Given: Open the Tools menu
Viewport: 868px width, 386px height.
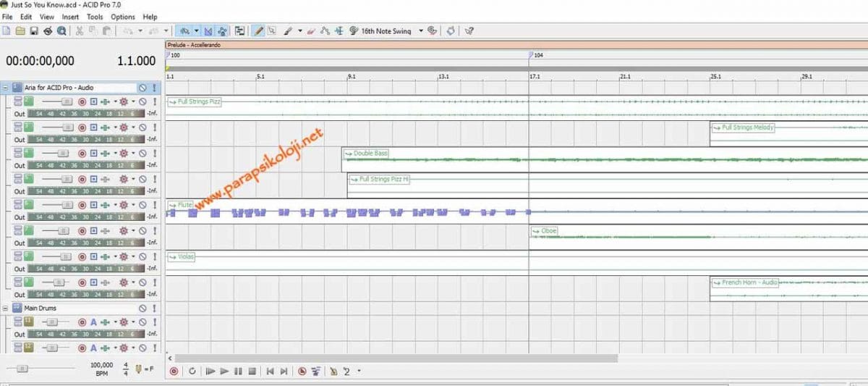Looking at the screenshot, I should tap(95, 17).
